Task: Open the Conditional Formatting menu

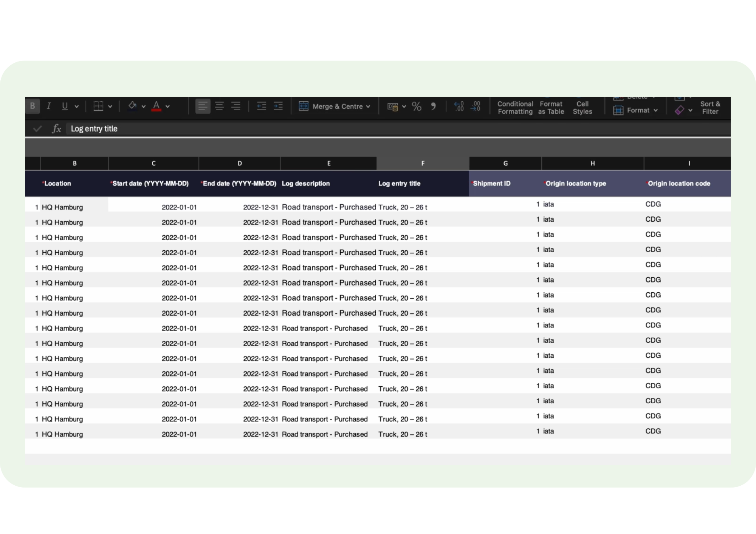Action: [515, 107]
